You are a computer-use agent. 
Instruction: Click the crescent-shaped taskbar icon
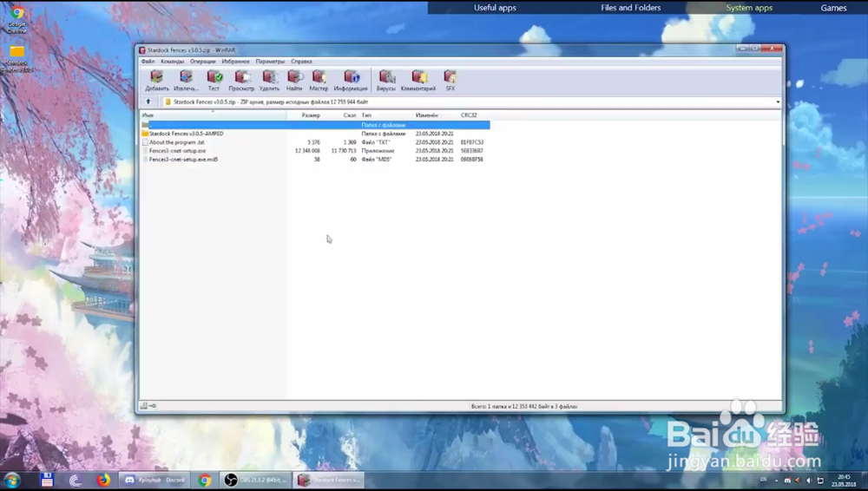pyautogui.click(x=76, y=480)
